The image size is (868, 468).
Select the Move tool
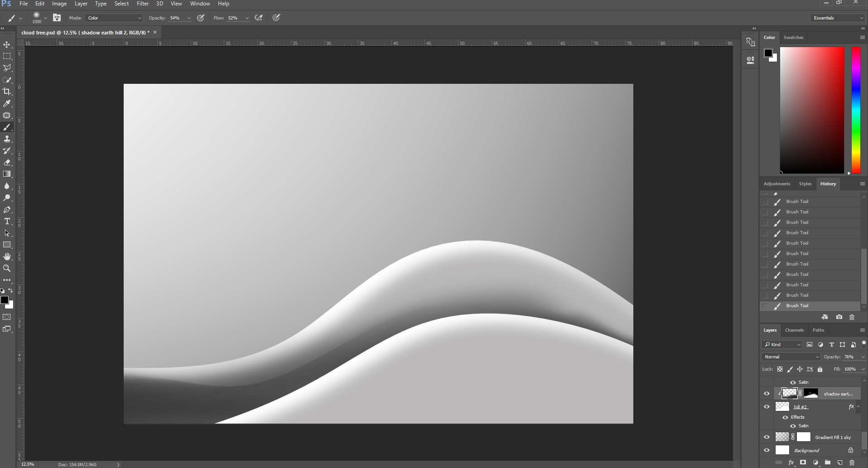click(7, 44)
